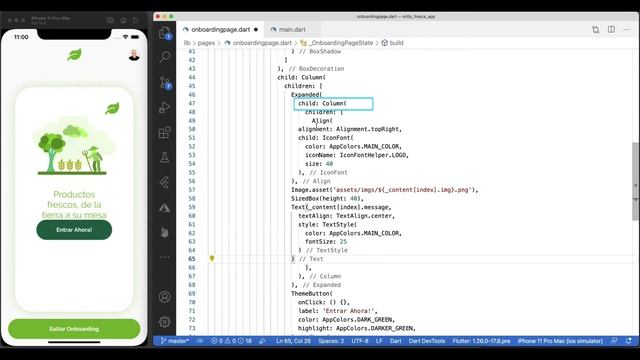The width and height of the screenshot is (640, 360).
Task: Tap the Saltar Onboarding button
Action: [x=74, y=329]
